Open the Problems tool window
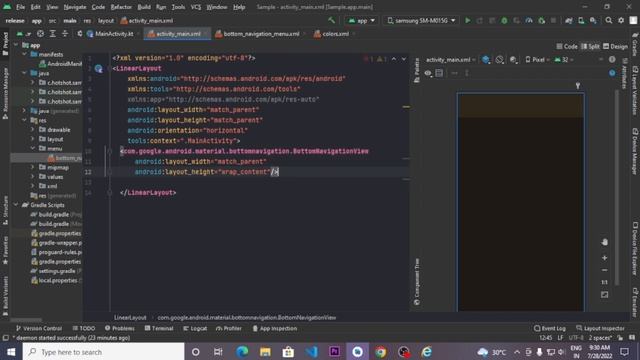Image resolution: width=640 pixels, height=360 pixels. pyautogui.click(x=120, y=328)
